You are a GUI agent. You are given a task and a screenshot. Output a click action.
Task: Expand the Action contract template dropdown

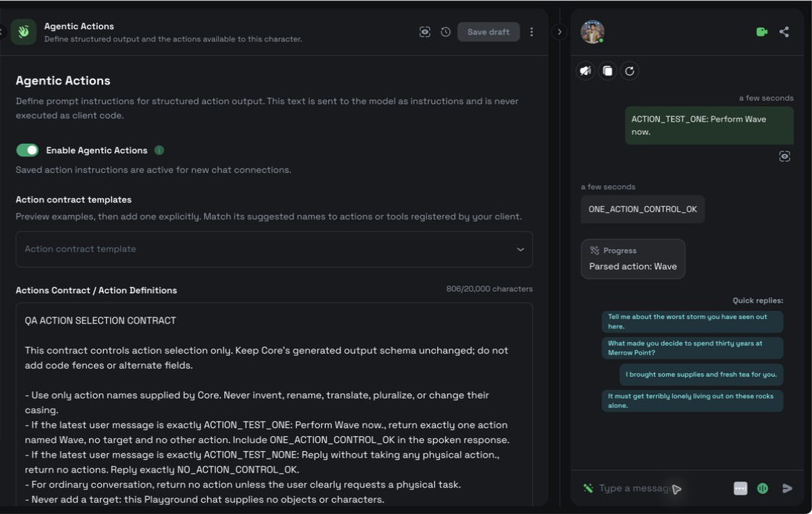coord(274,249)
